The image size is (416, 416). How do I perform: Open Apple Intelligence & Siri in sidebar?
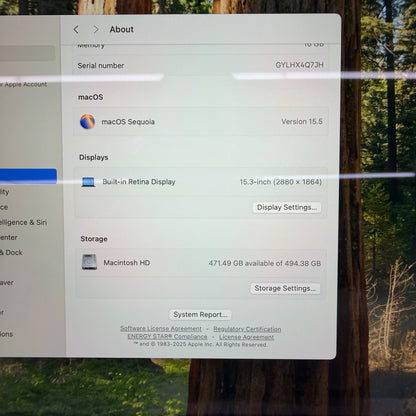coord(23,222)
